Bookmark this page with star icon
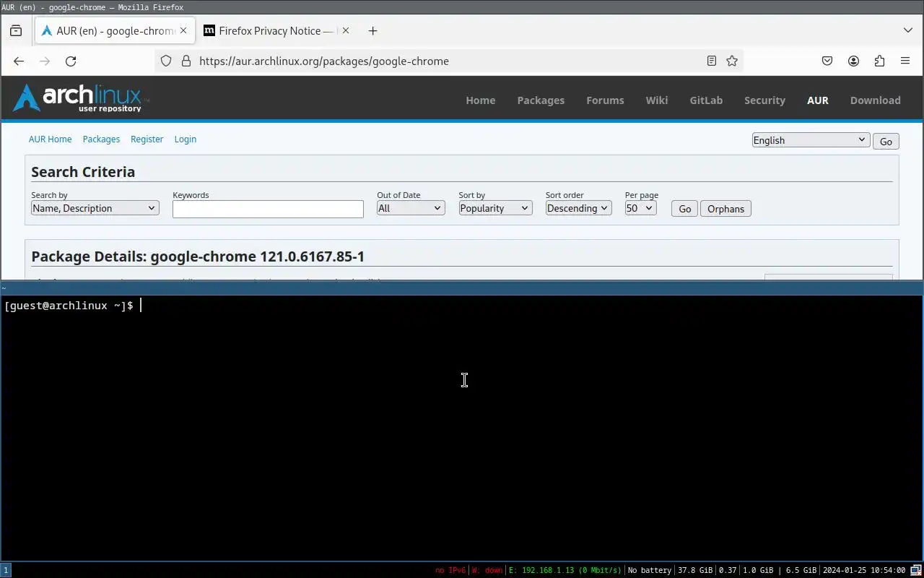 click(x=732, y=61)
